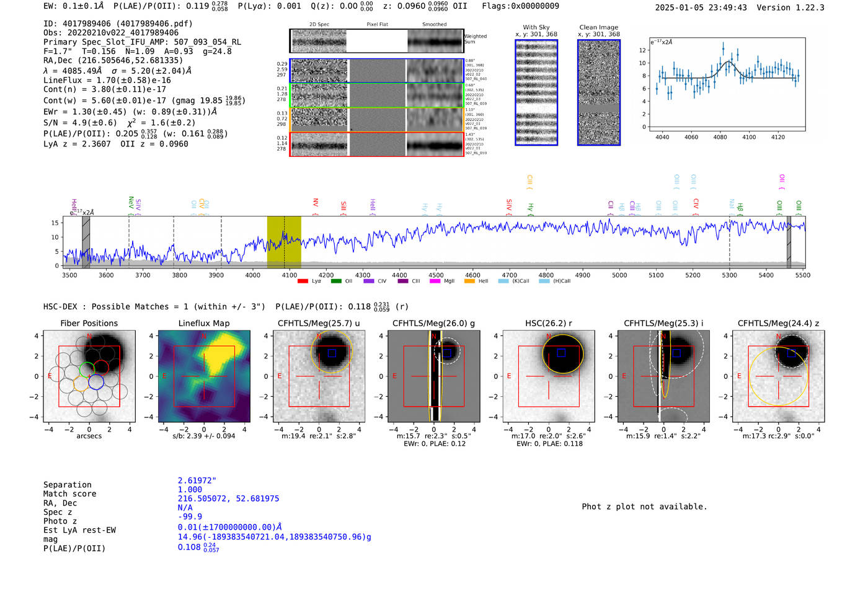Click the red NV line marker
The width and height of the screenshot is (868, 591).
(316, 207)
